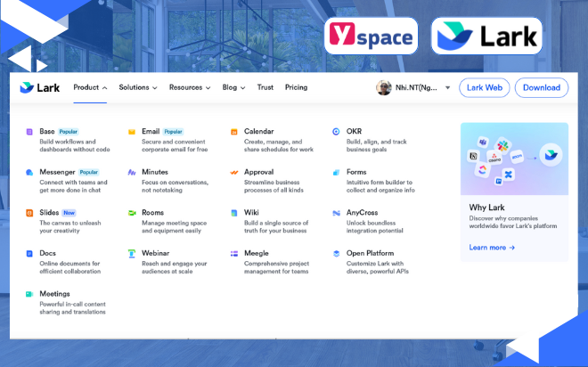Select the Webinar product title
This screenshot has height=367, width=588.
click(156, 253)
